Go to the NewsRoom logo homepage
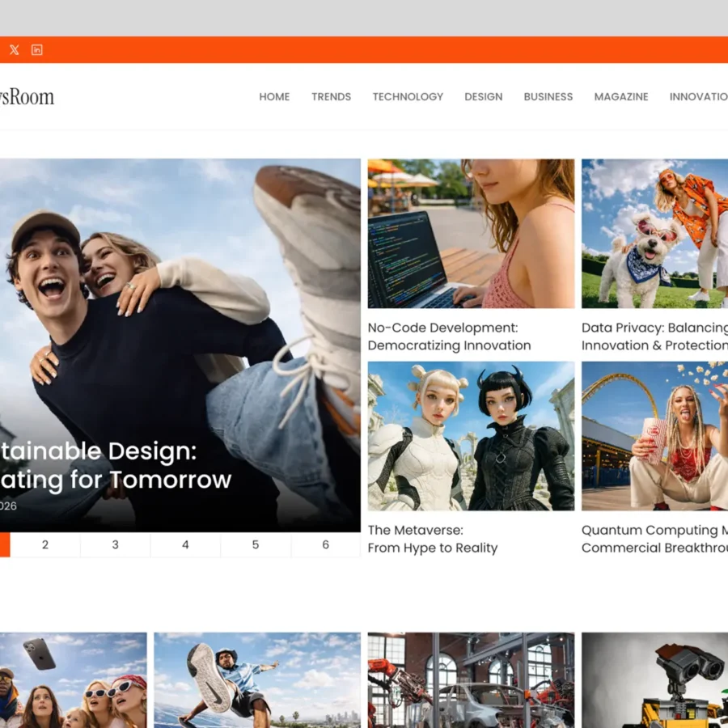728x728 pixels. pyautogui.click(x=27, y=97)
